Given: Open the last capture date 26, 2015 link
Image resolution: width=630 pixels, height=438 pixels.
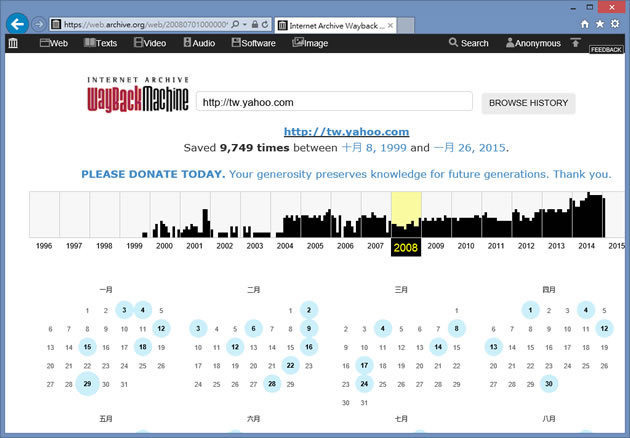Looking at the screenshot, I should tap(469, 148).
